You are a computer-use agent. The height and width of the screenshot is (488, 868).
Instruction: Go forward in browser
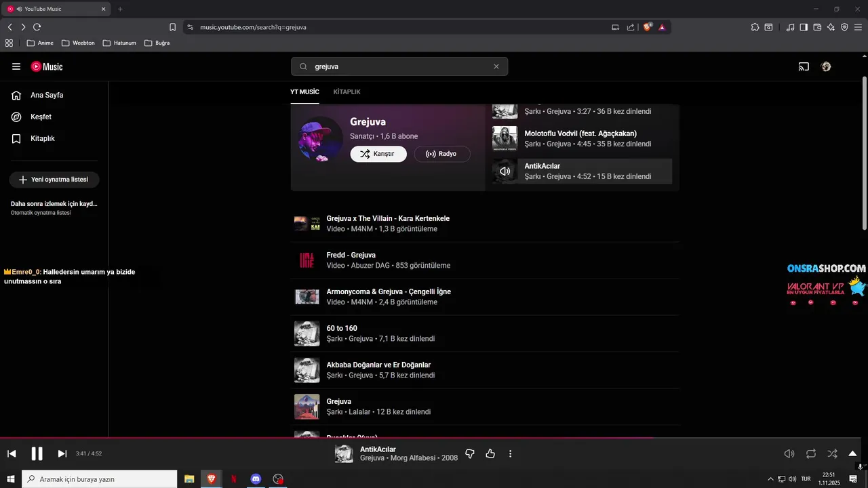pyautogui.click(x=23, y=27)
